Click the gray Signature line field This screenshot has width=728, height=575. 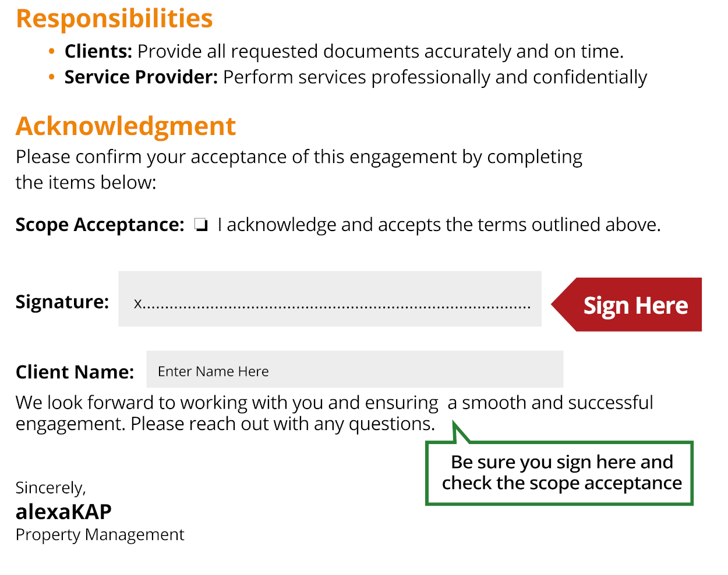pos(330,299)
